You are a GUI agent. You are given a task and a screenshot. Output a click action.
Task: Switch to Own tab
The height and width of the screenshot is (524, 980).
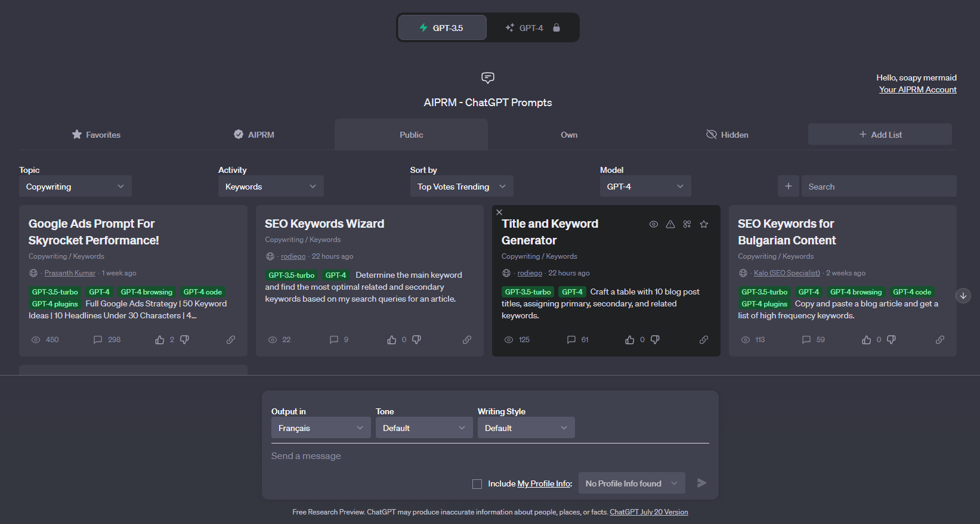569,135
